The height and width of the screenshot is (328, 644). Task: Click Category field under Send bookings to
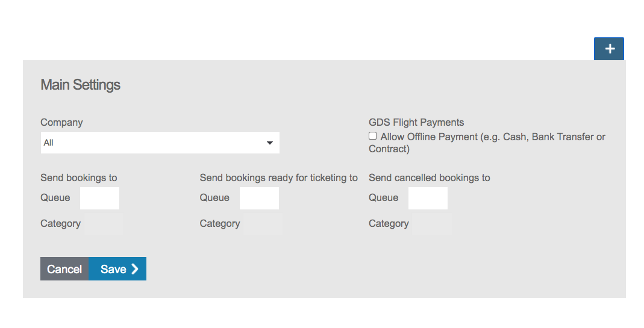coord(103,224)
